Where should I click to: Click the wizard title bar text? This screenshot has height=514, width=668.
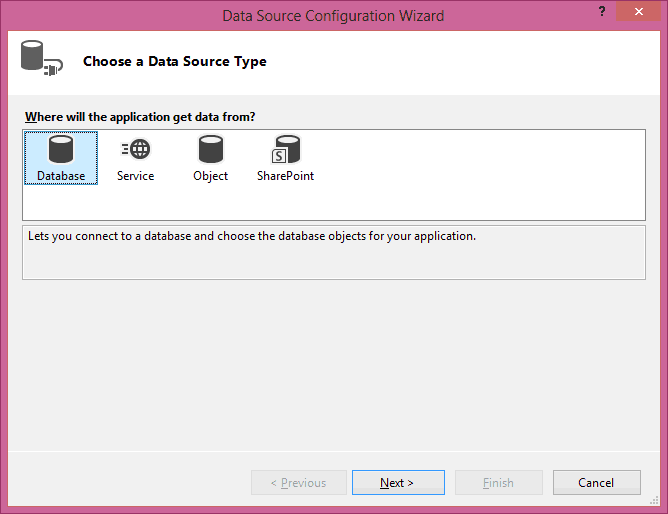(333, 16)
